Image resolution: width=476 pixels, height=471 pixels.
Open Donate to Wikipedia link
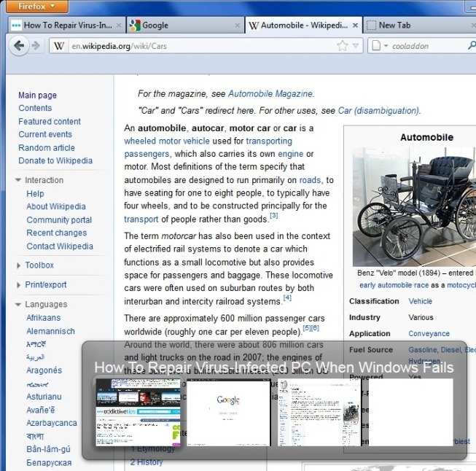point(55,160)
